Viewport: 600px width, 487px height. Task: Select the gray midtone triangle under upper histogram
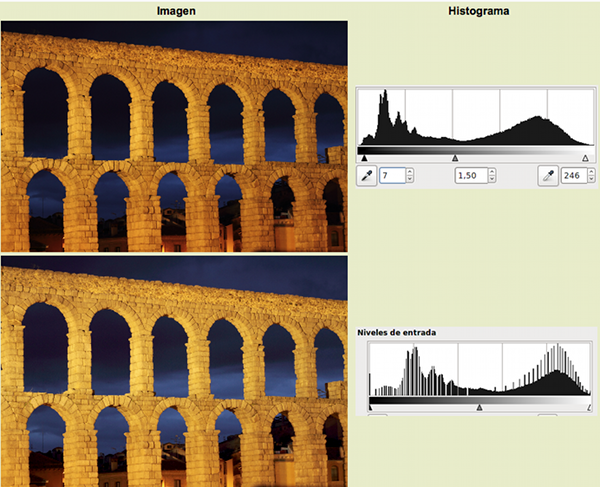455,158
